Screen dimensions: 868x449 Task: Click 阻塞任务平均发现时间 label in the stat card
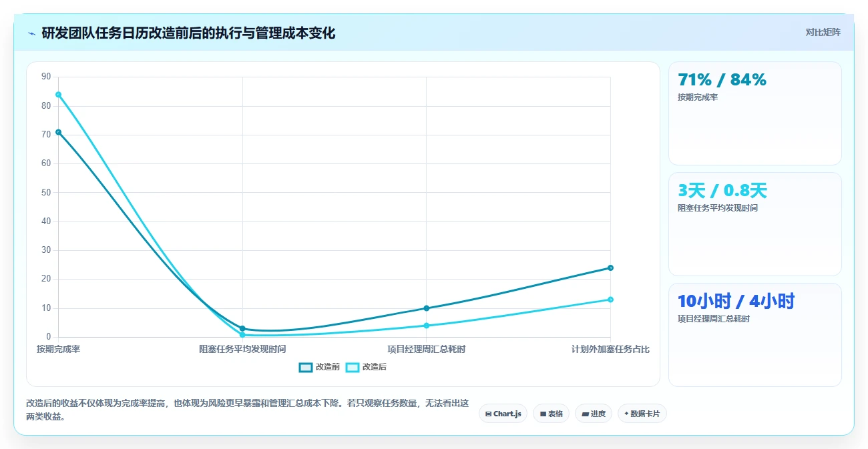(x=718, y=208)
